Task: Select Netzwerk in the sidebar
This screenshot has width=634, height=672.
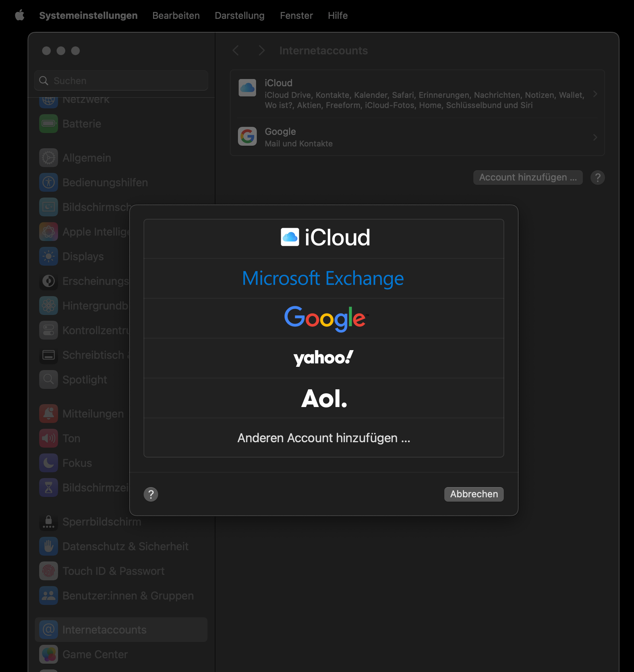Action: tap(121, 102)
